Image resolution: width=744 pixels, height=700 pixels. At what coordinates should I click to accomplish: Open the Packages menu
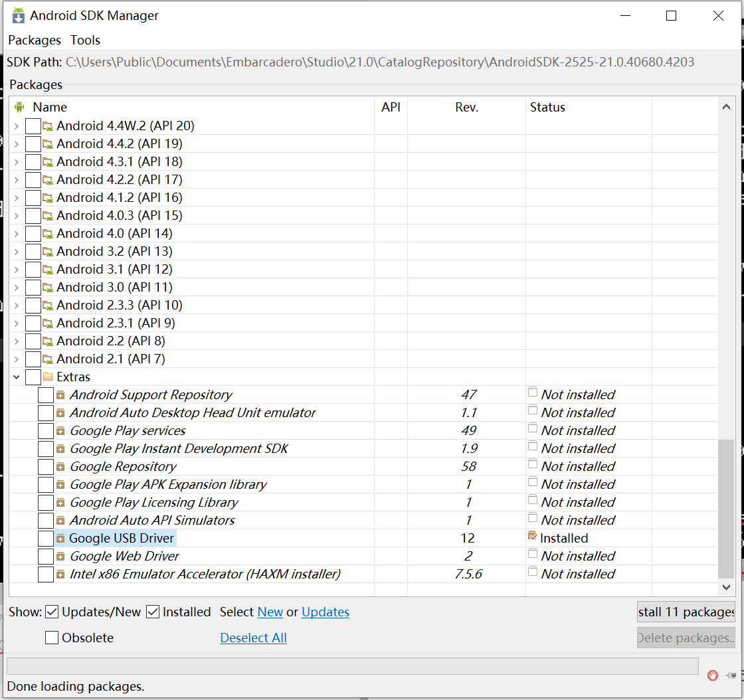coord(34,40)
